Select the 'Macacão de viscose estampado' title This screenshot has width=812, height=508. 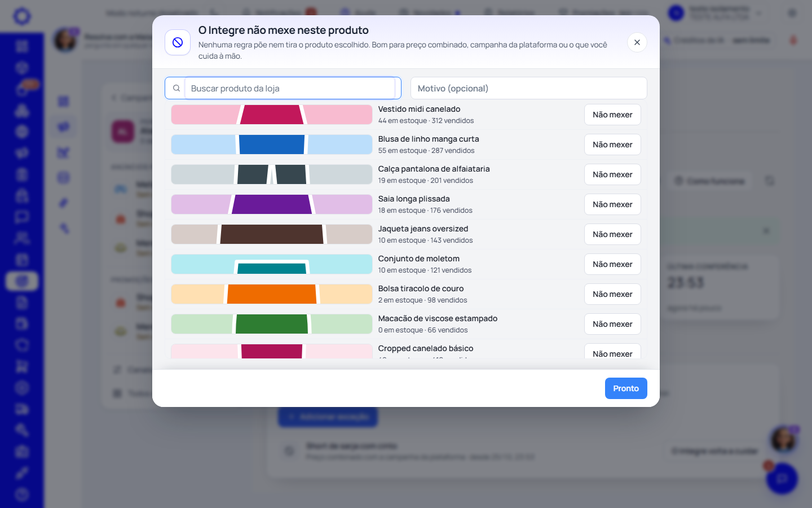tap(438, 318)
